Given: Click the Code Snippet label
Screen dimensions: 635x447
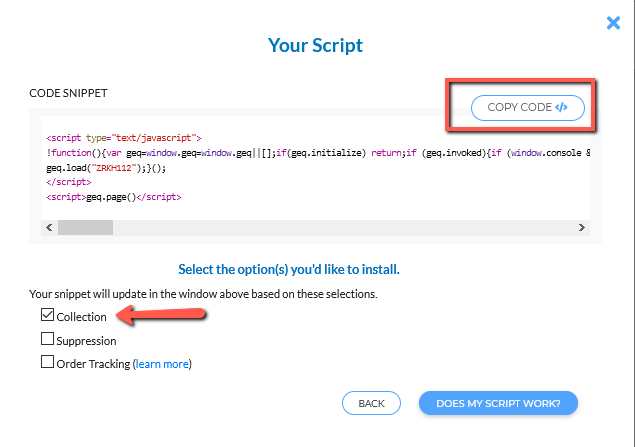Looking at the screenshot, I should pyautogui.click(x=68, y=93).
